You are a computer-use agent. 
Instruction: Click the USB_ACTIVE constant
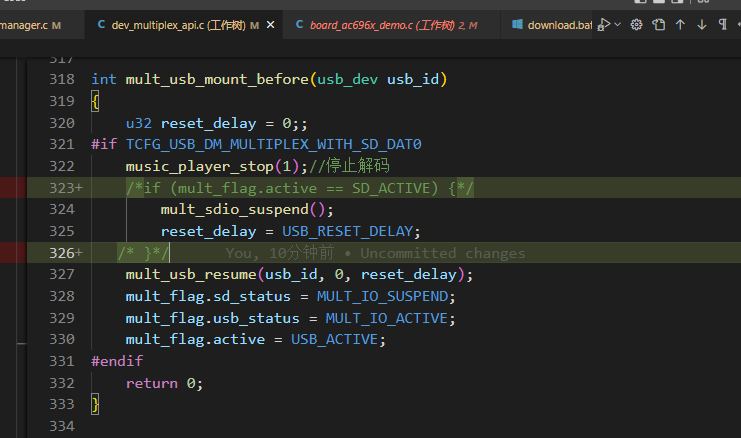(x=335, y=339)
